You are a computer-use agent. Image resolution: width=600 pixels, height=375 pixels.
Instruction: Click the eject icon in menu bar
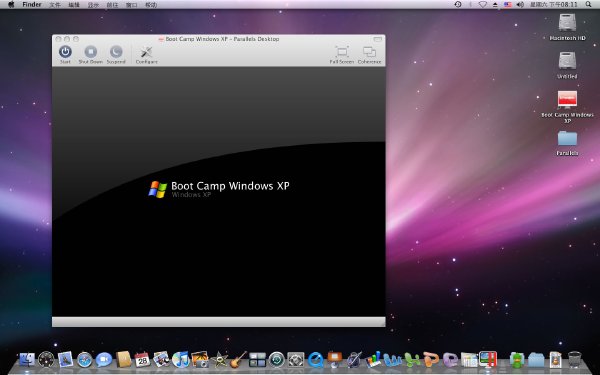point(495,5)
